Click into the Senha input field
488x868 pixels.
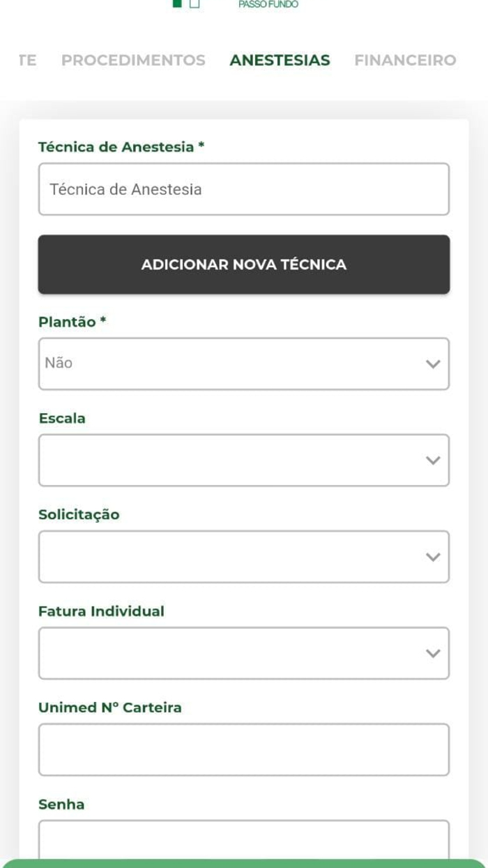pos(243,839)
